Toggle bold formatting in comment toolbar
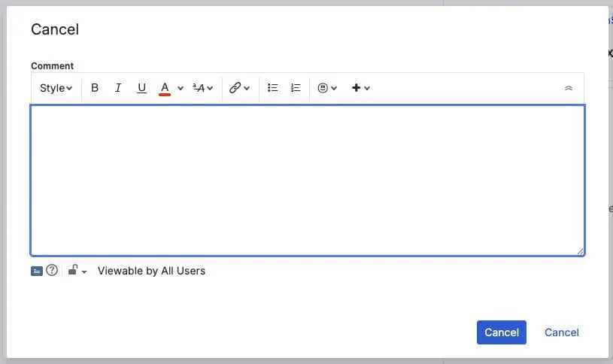The image size is (613, 364). pos(95,88)
